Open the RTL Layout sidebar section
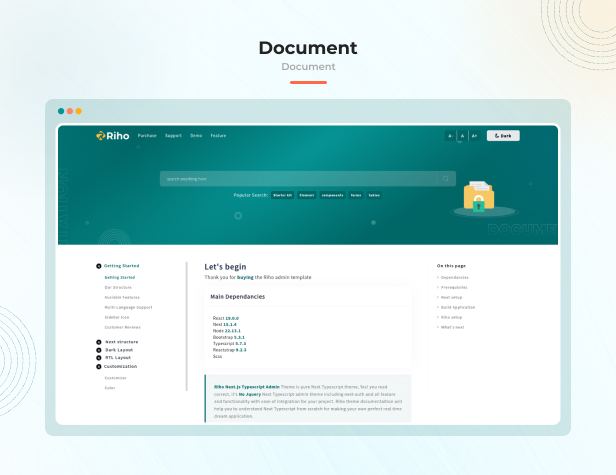 [x=118, y=358]
